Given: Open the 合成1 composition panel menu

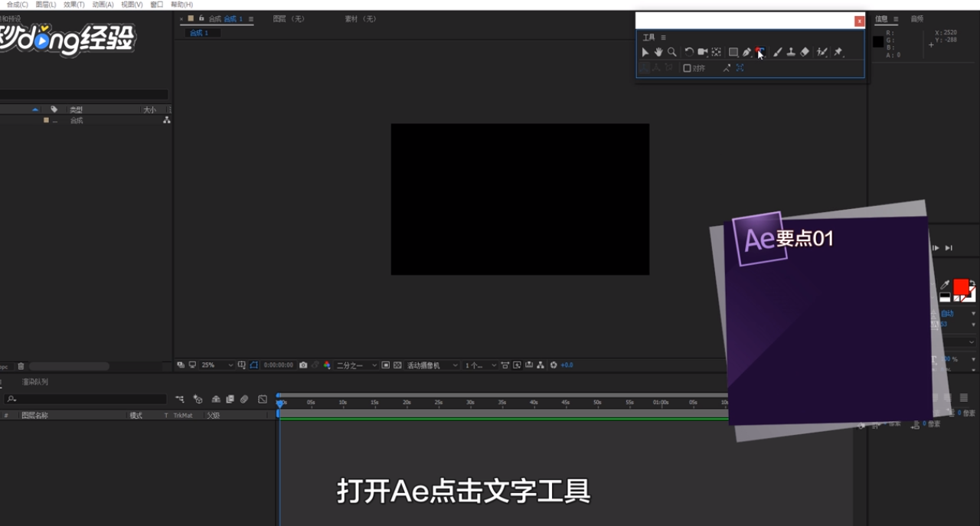Looking at the screenshot, I should coord(250,19).
